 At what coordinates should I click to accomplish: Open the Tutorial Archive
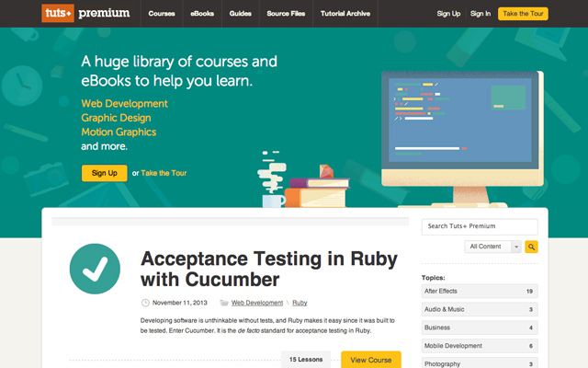[x=345, y=14]
